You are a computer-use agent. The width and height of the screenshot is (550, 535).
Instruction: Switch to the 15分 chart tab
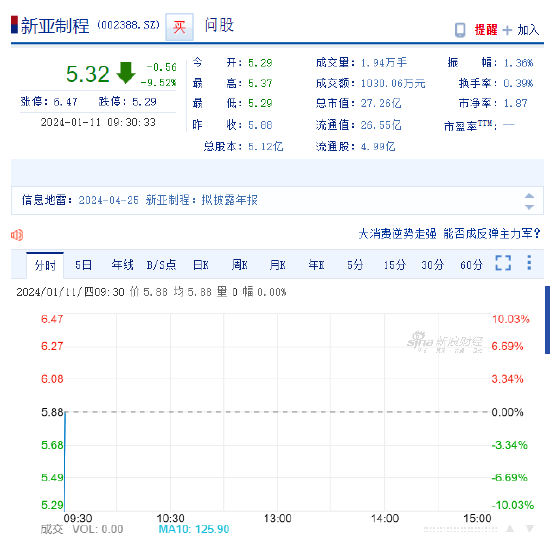click(394, 265)
